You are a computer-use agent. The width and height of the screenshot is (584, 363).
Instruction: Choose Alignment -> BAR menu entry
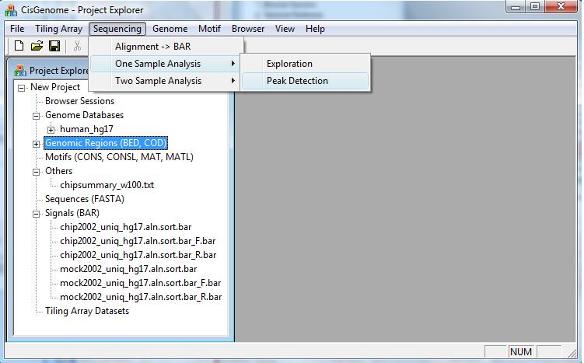[166, 47]
